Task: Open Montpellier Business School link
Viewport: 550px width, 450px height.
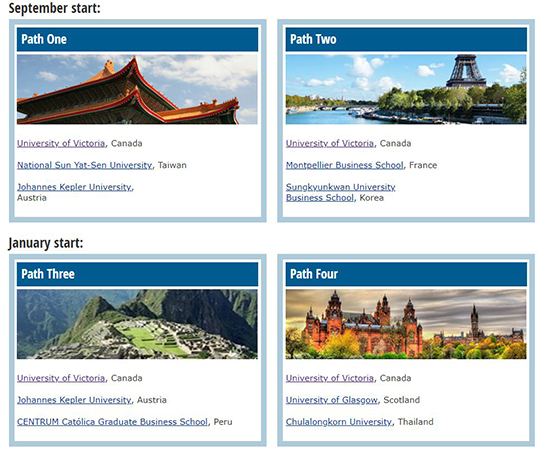Action: pos(344,165)
